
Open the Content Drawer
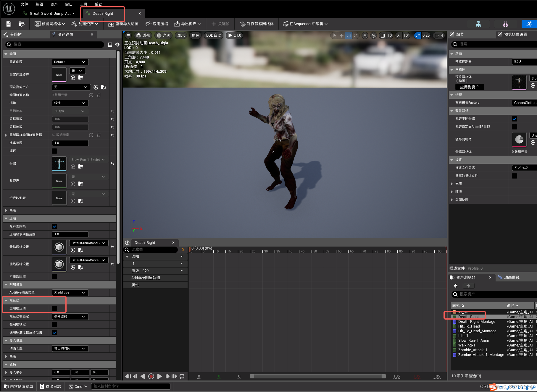[18, 387]
